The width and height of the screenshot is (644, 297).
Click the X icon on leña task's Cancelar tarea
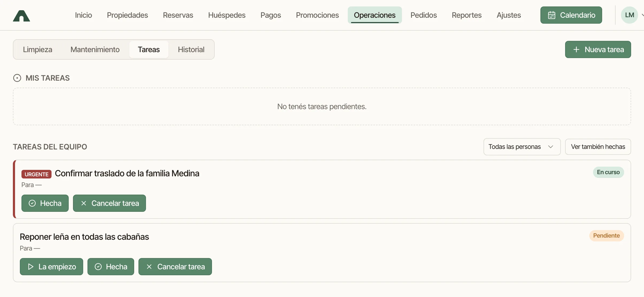[149, 267]
